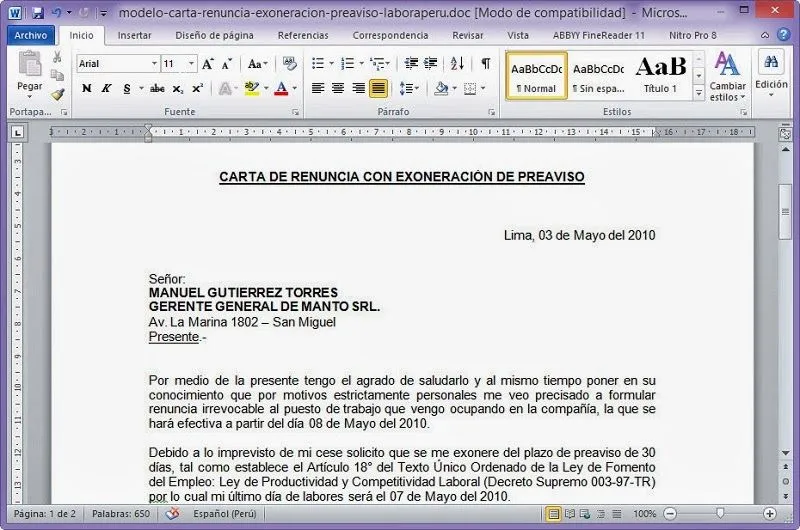Click the Shrink Font icon
Viewport: 800px width, 530px height.
227,64
